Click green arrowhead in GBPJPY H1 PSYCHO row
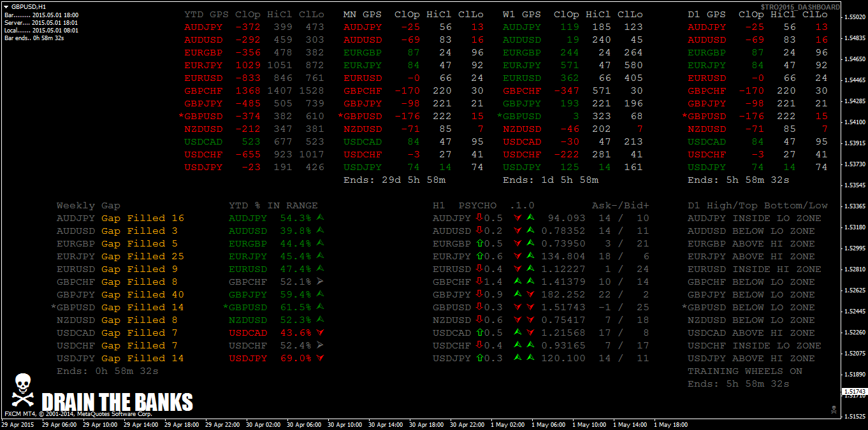The image size is (868, 430). [518, 294]
